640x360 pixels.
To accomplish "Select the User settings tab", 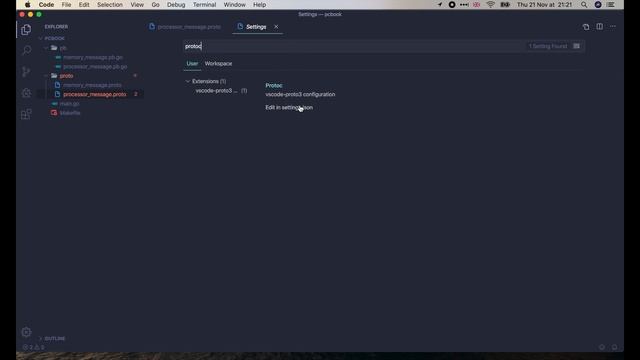I will (192, 64).
